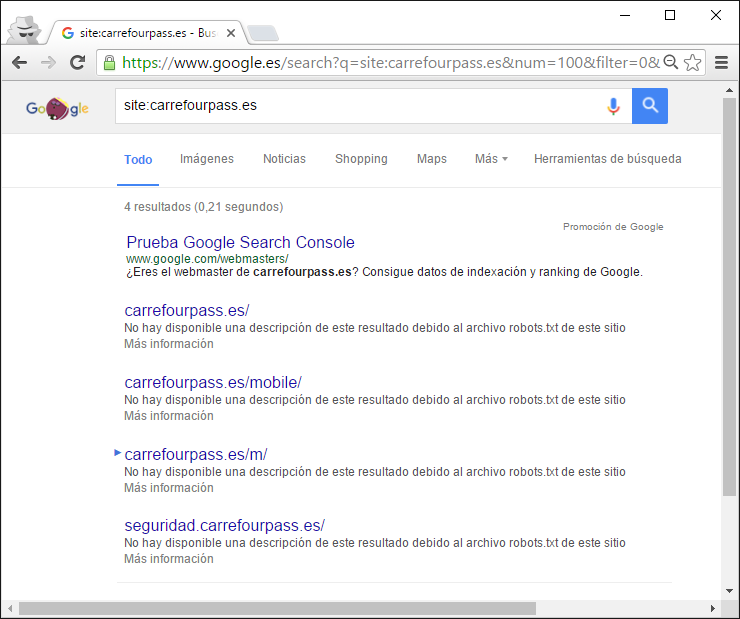Close the site:carrefourpass.es tab
This screenshot has height=619, width=740.
pyautogui.click(x=231, y=33)
